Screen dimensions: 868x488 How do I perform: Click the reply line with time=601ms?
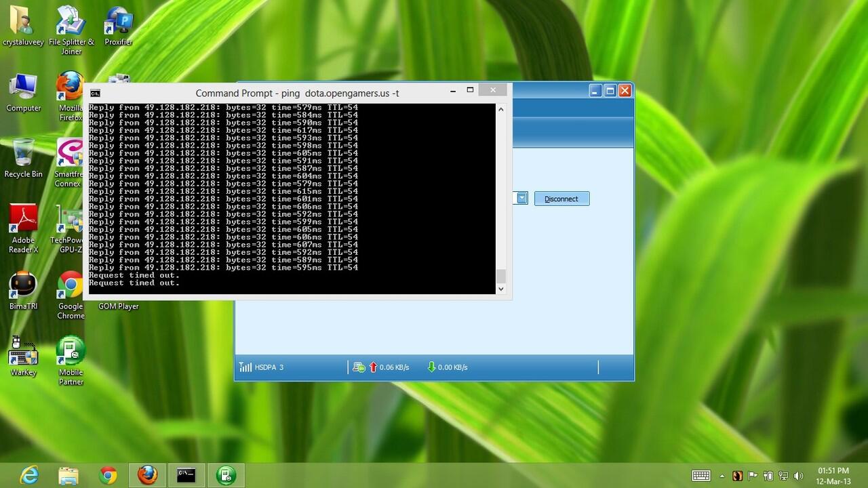[223, 199]
